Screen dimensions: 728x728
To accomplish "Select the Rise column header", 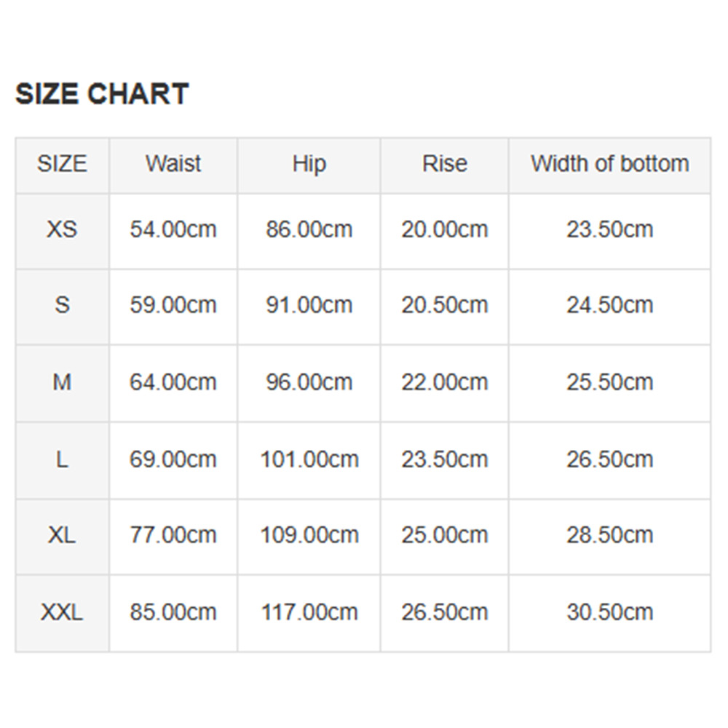I will point(444,164).
